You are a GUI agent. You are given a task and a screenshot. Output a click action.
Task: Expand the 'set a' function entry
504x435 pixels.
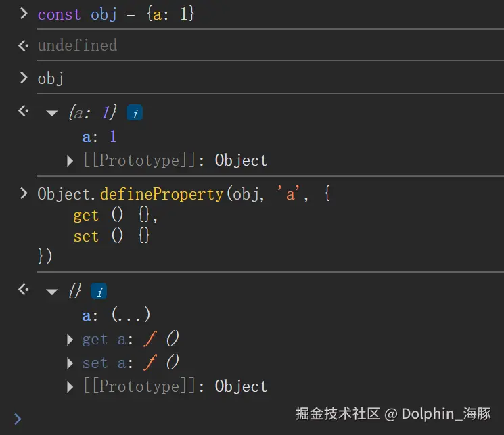pyautogui.click(x=70, y=363)
